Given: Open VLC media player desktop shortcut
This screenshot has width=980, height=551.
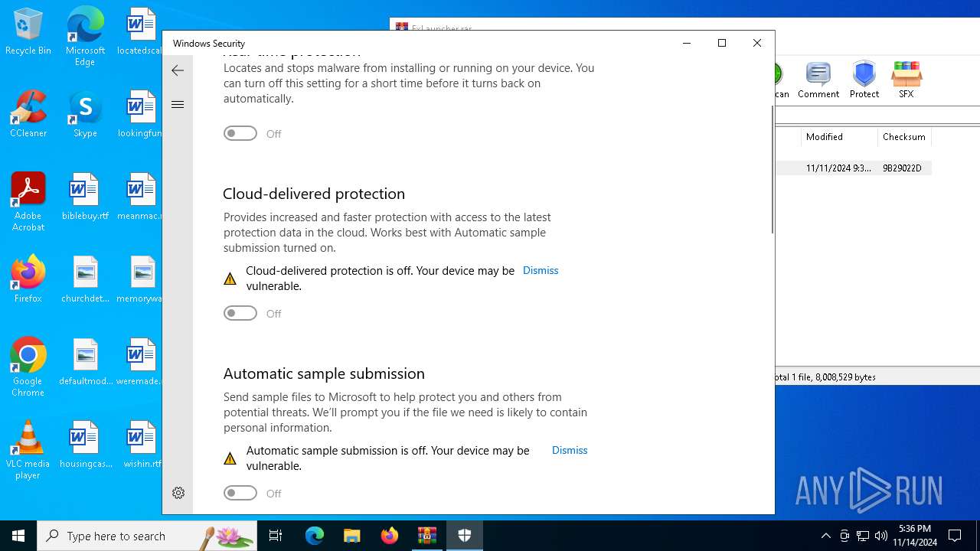Looking at the screenshot, I should point(28,450).
